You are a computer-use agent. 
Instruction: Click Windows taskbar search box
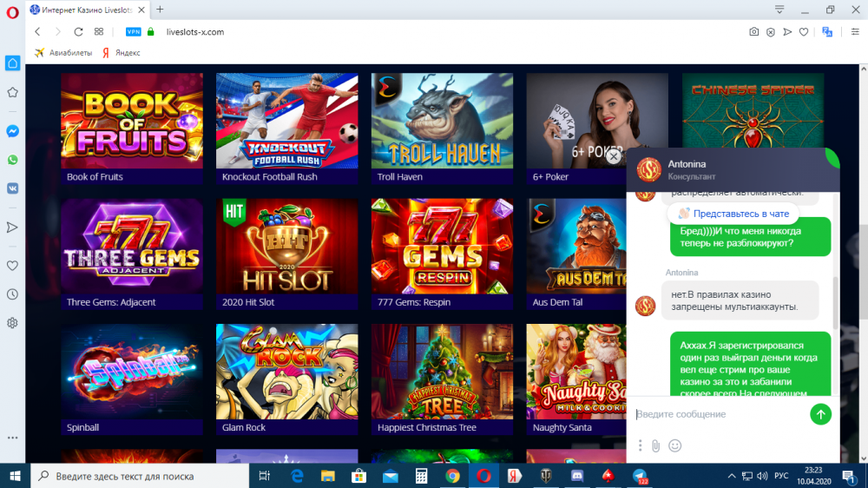coord(140,476)
